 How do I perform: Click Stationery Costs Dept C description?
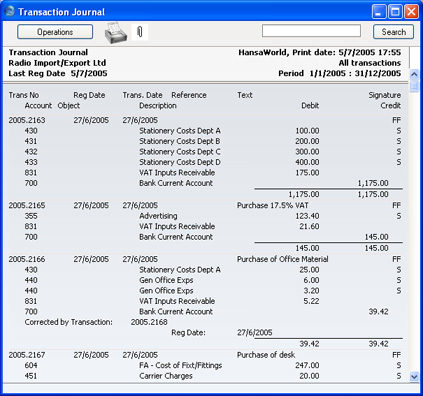click(x=180, y=152)
